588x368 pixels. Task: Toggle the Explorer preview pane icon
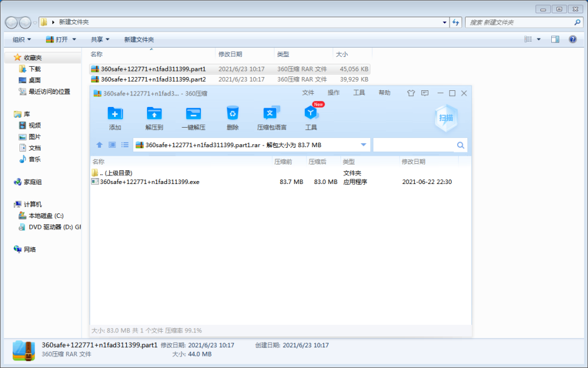click(x=555, y=39)
